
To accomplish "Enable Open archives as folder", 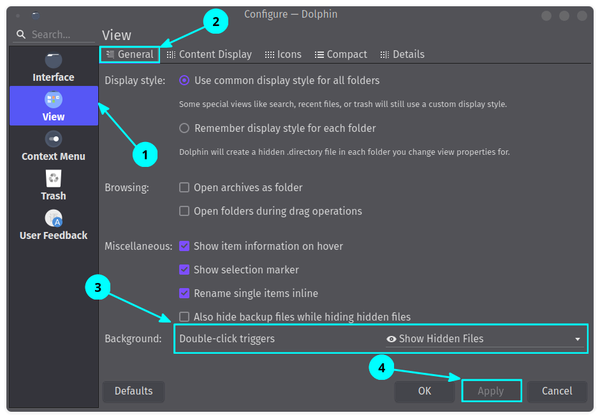I will (x=184, y=187).
